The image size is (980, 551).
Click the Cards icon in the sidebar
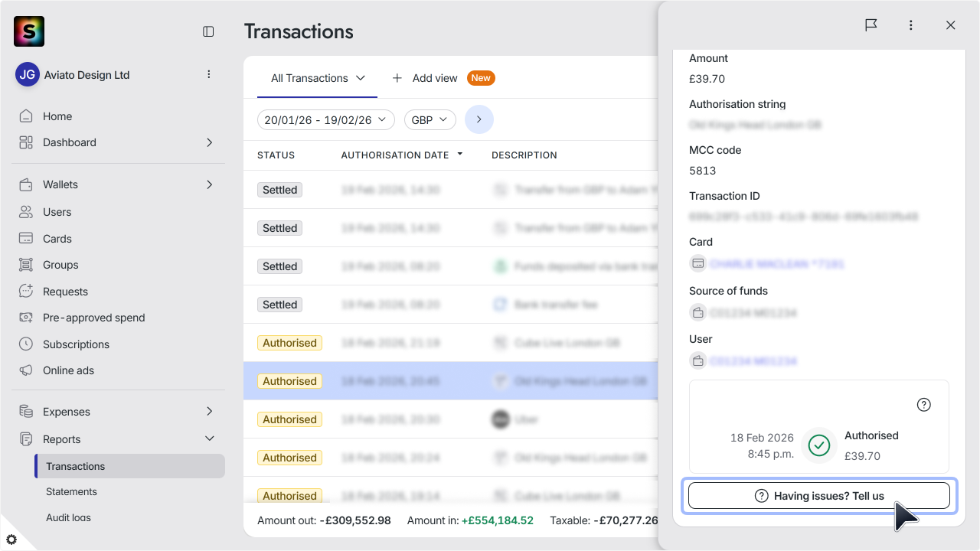point(26,239)
